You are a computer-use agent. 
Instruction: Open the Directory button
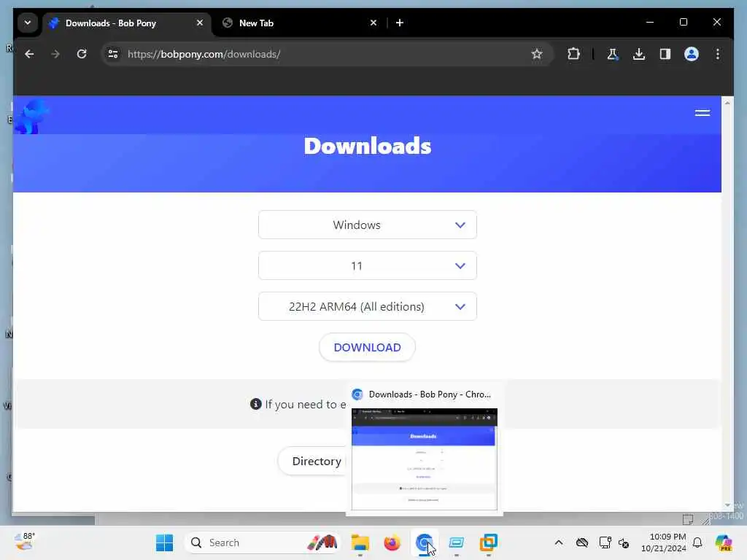312,462
